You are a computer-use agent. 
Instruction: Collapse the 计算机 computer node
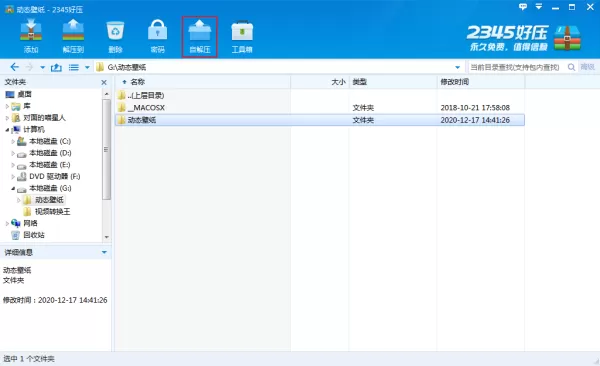pos(7,130)
